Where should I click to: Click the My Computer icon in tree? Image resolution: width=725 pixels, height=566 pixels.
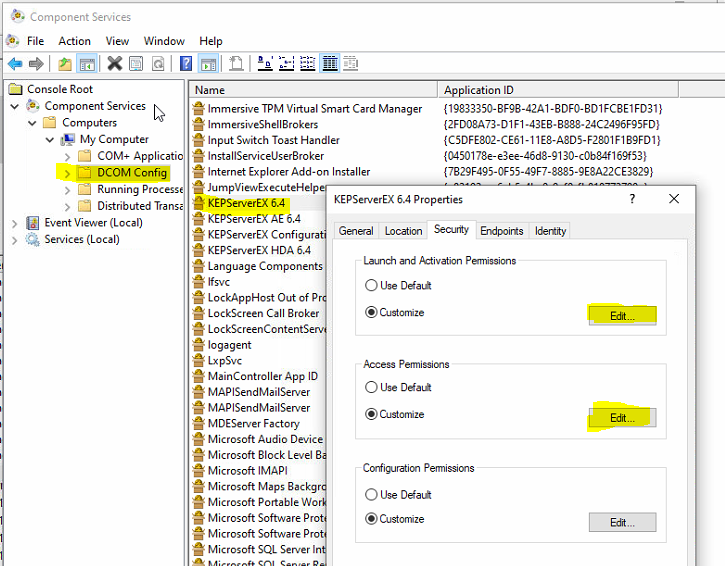pyautogui.click(x=68, y=139)
